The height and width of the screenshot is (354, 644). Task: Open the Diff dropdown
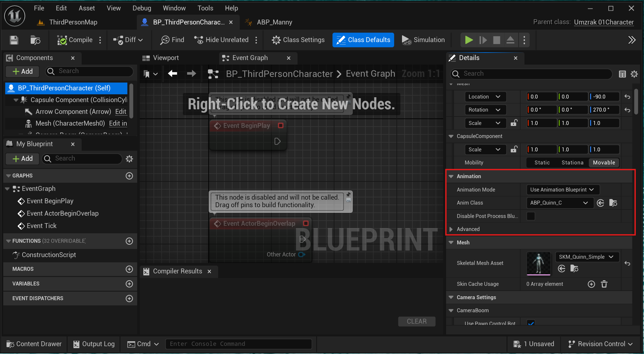[128, 40]
